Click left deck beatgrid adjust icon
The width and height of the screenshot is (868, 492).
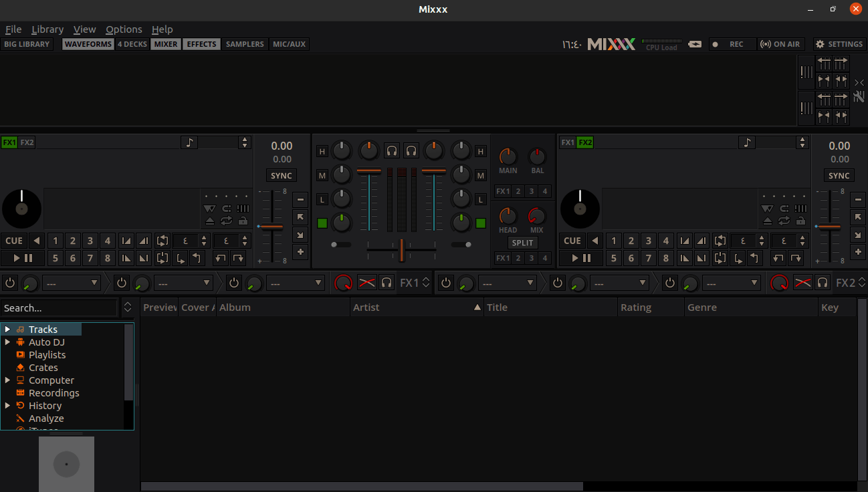(243, 208)
